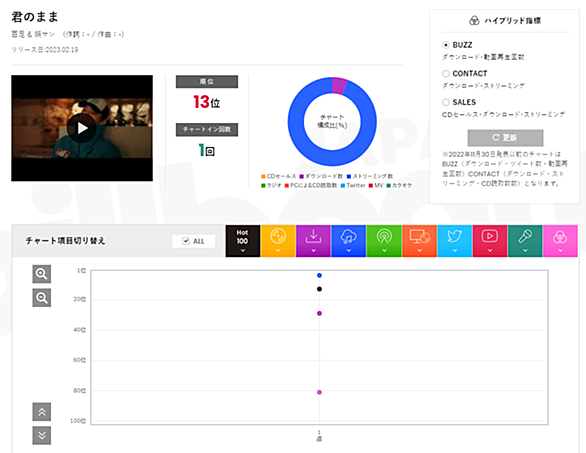Select the BUZZ radio button
This screenshot has height=453, width=586.
tap(445, 45)
